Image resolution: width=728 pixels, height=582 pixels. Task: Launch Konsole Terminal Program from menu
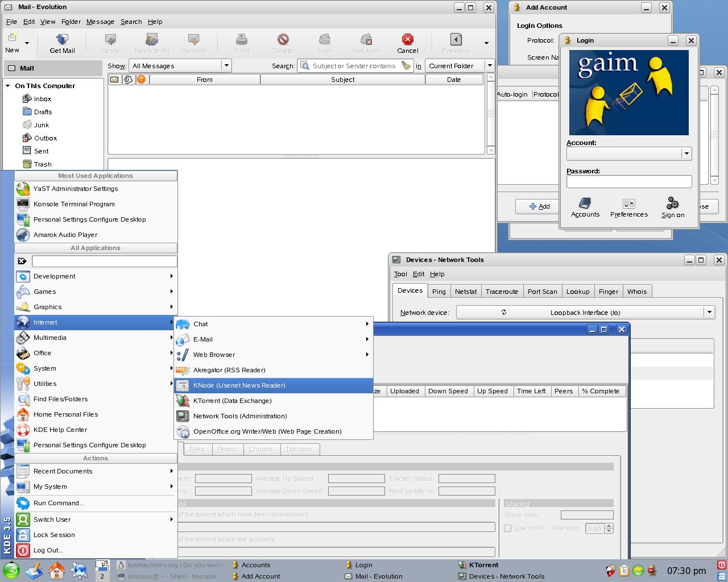pos(96,204)
